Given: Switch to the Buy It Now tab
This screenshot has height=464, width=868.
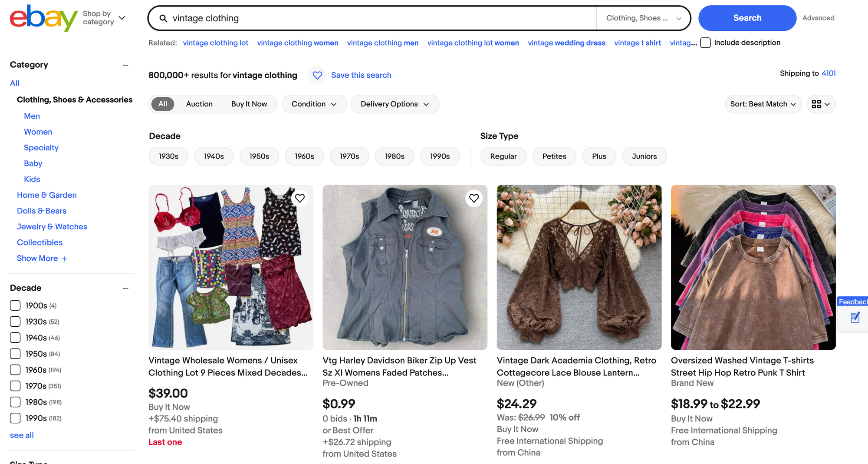Looking at the screenshot, I should (x=249, y=104).
